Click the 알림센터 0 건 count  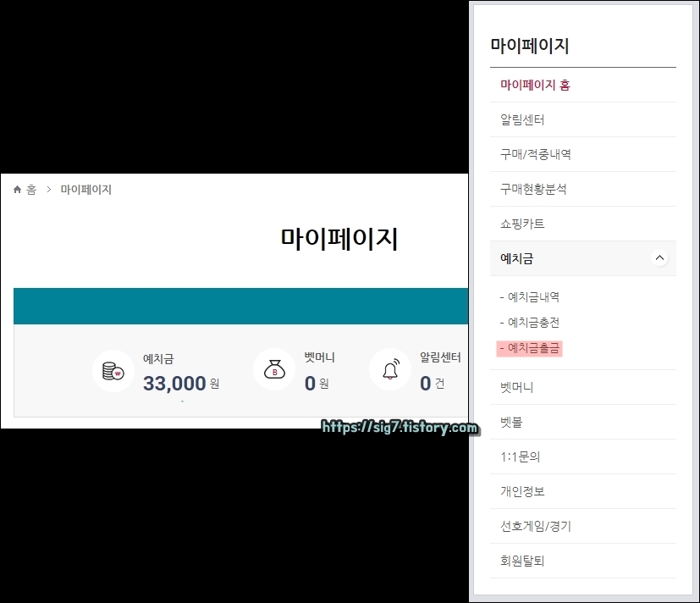pos(433,384)
